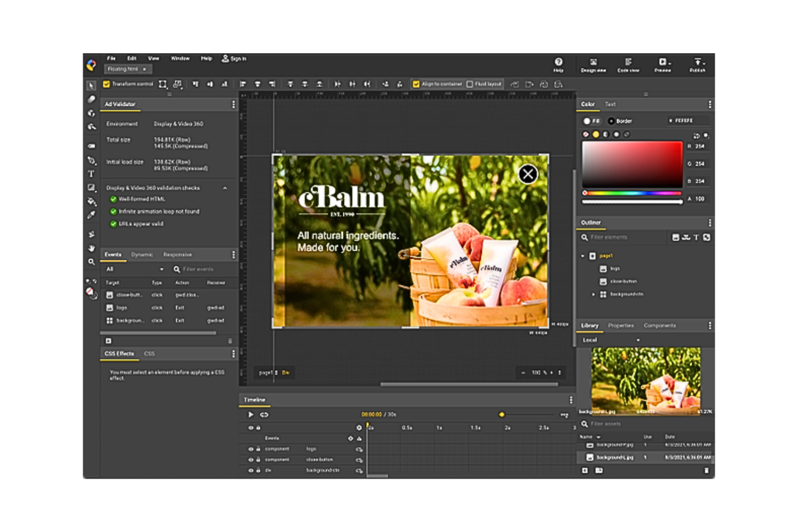Click the Publish icon
The image size is (798, 532).
click(697, 65)
